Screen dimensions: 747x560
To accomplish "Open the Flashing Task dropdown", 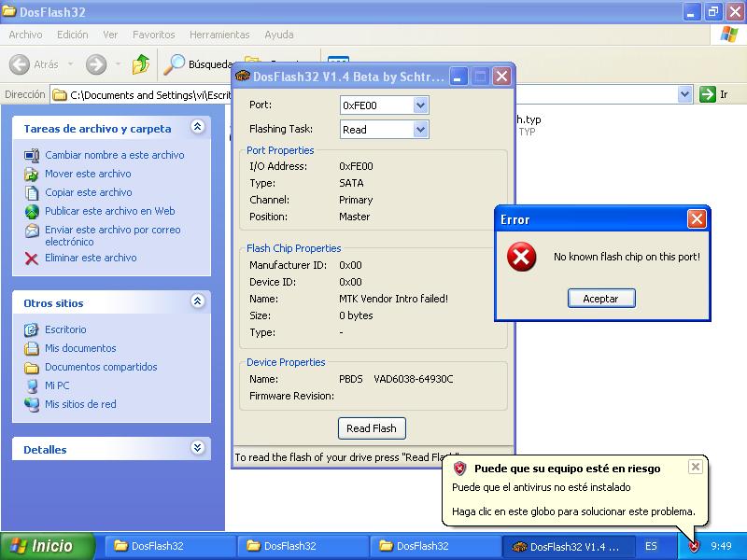I will click(x=419, y=130).
